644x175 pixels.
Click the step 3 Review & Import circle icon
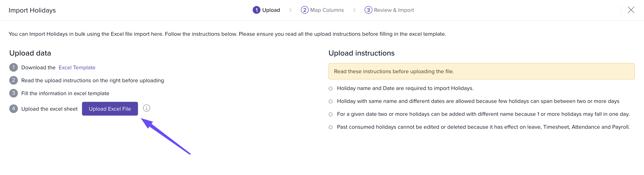pos(368,10)
